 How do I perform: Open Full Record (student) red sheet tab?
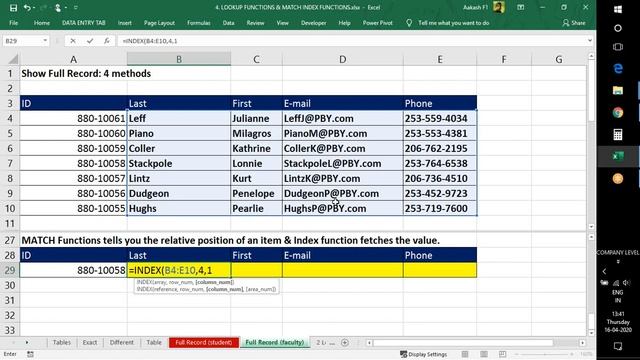[x=203, y=342]
